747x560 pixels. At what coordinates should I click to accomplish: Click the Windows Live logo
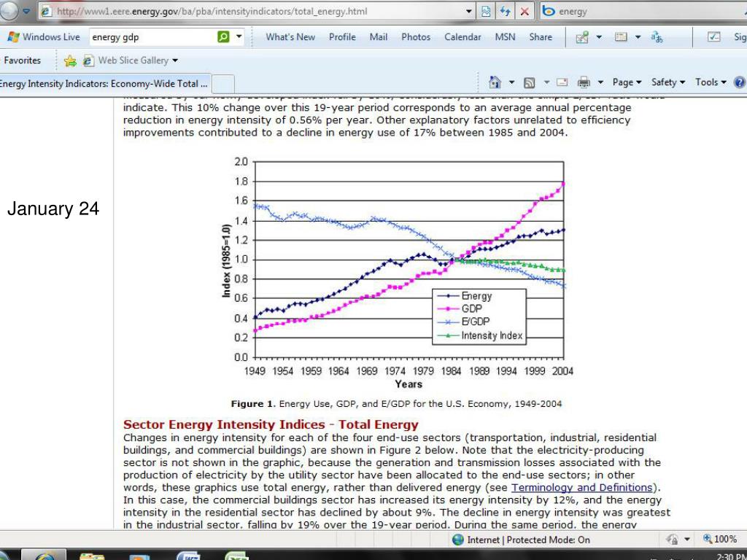click(13, 37)
